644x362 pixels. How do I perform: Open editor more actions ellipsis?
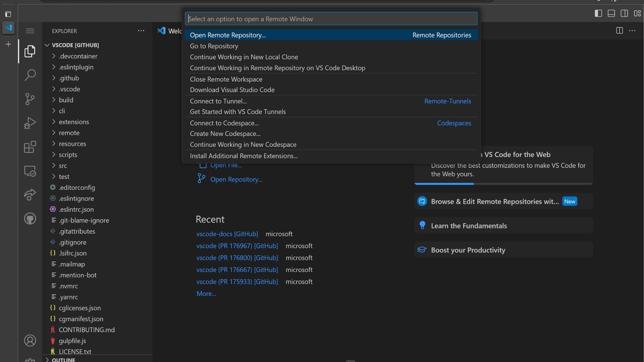point(632,31)
